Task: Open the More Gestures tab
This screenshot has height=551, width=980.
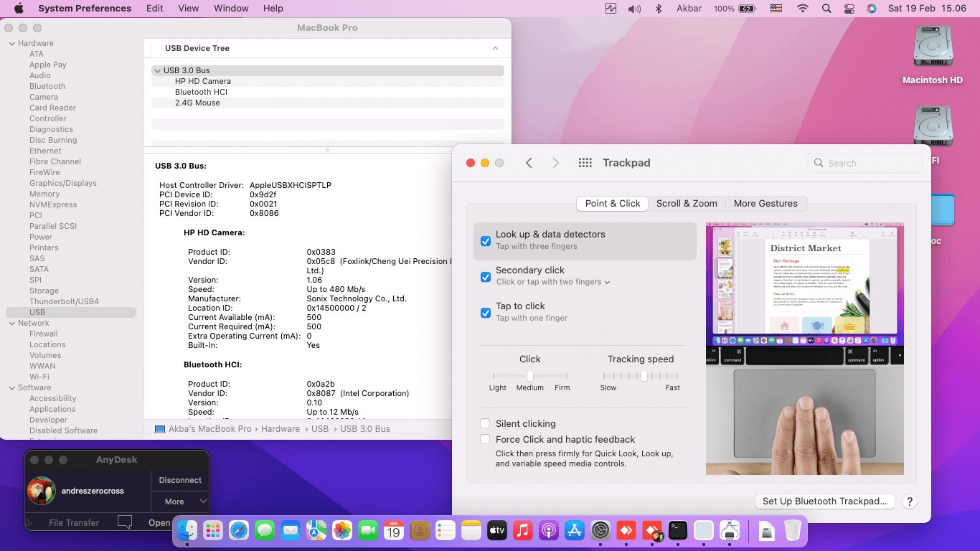Action: pos(765,203)
